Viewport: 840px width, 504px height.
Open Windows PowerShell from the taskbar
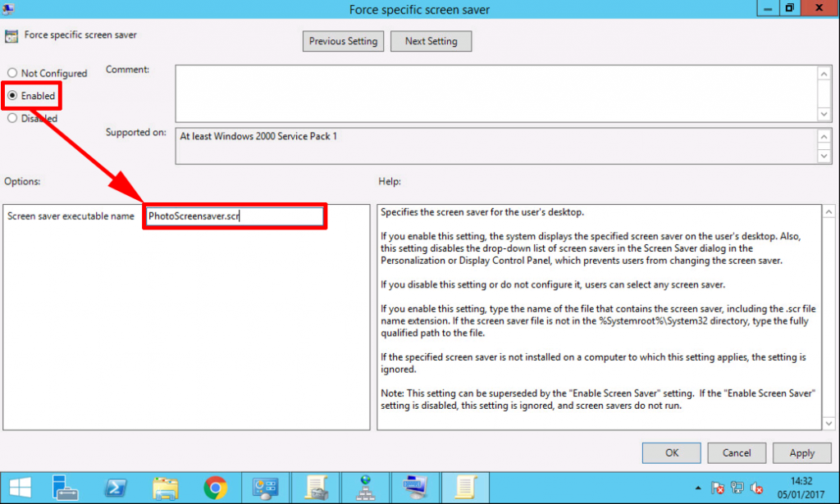tap(115, 489)
